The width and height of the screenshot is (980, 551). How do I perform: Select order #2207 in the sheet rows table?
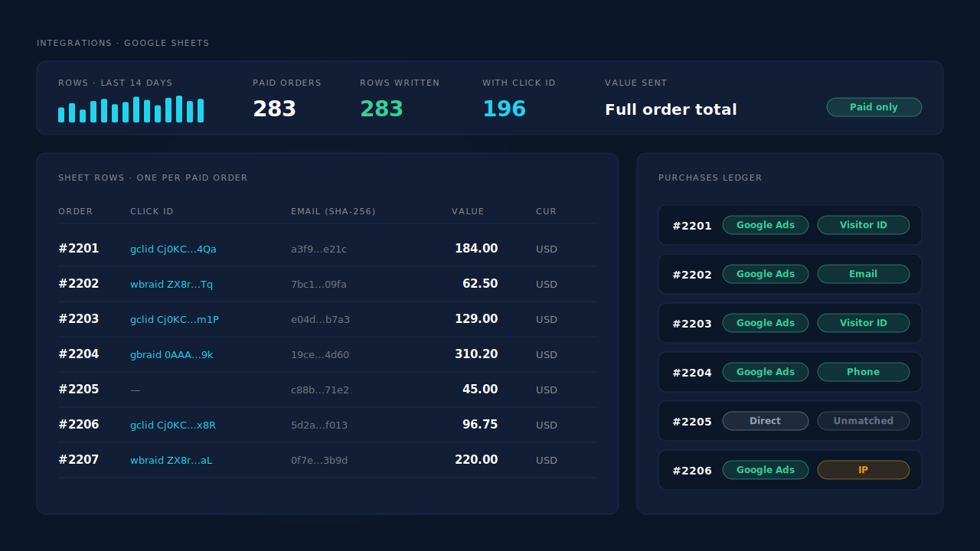pyautogui.click(x=78, y=460)
